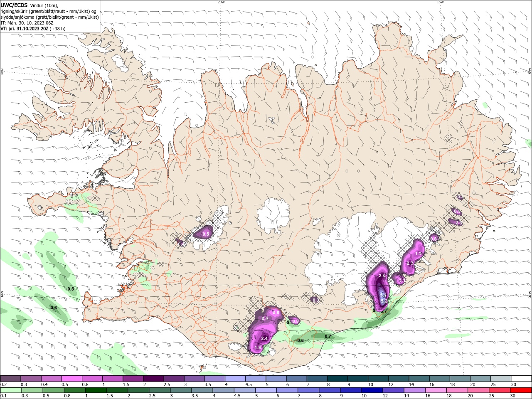Click the white 30 swatch in snow legend
Viewport: 532px width, 399px height.
click(x=521, y=378)
